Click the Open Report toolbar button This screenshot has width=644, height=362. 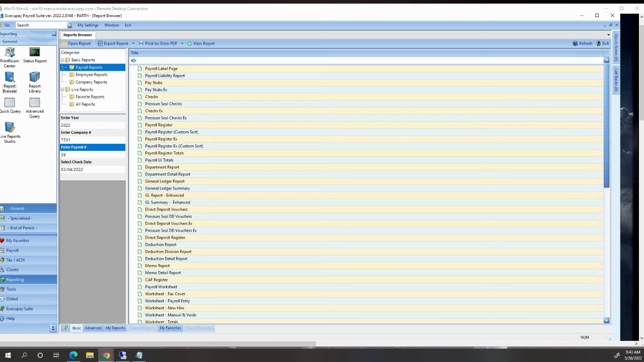point(76,44)
